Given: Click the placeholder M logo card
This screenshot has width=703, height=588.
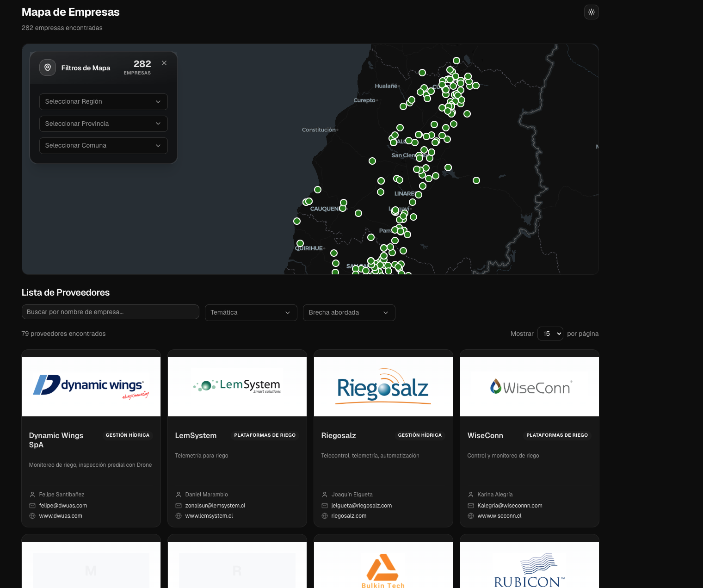Looking at the screenshot, I should (91, 565).
